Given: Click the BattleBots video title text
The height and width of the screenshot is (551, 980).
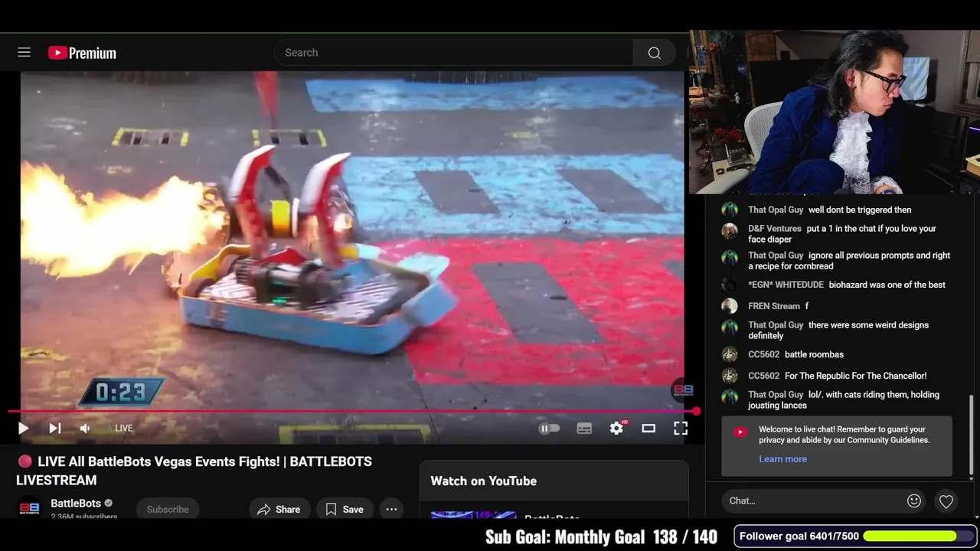Looking at the screenshot, I should (194, 471).
